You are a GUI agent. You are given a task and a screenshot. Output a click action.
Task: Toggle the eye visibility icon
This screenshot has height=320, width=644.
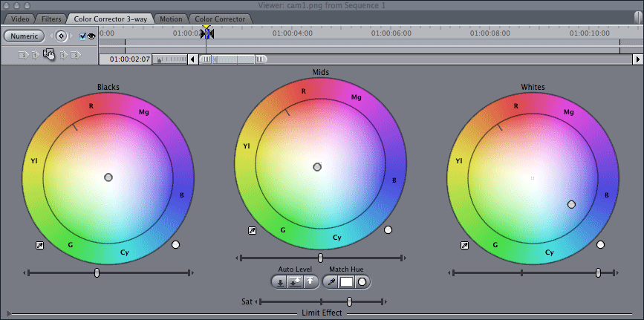pos(91,36)
